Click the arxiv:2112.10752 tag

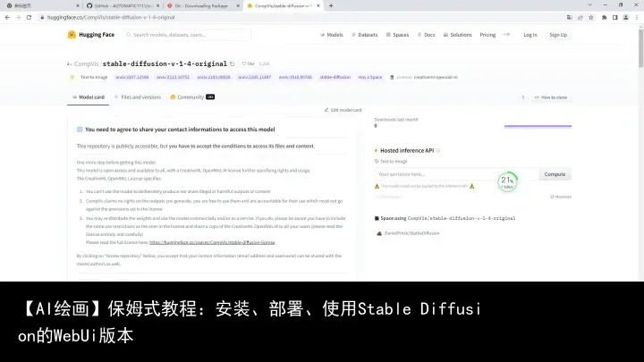click(x=173, y=77)
